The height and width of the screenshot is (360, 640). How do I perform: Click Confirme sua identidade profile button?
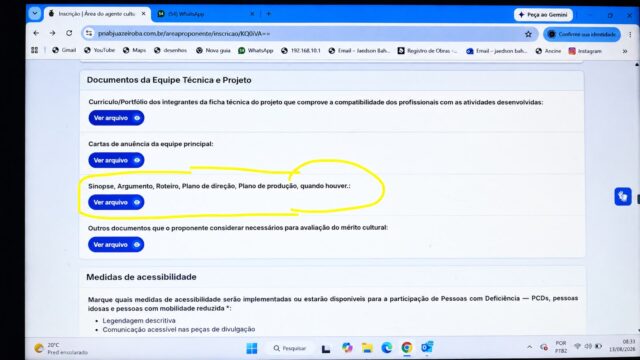point(582,34)
